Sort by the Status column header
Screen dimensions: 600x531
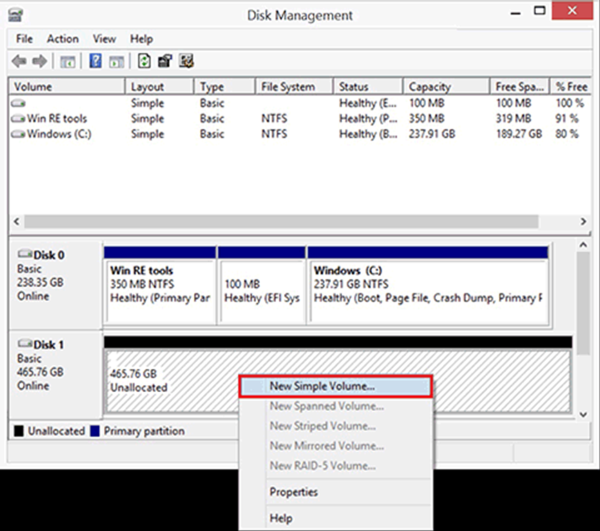(x=368, y=86)
